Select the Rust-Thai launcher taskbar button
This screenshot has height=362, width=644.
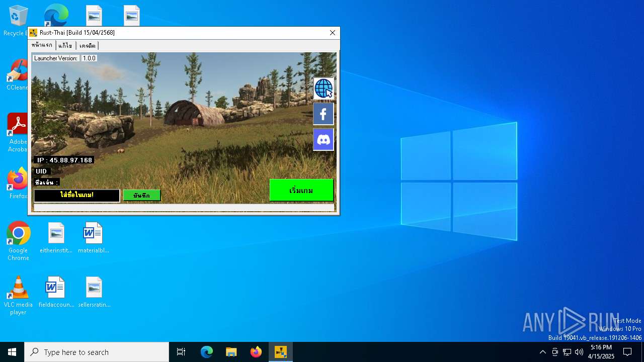(x=281, y=352)
